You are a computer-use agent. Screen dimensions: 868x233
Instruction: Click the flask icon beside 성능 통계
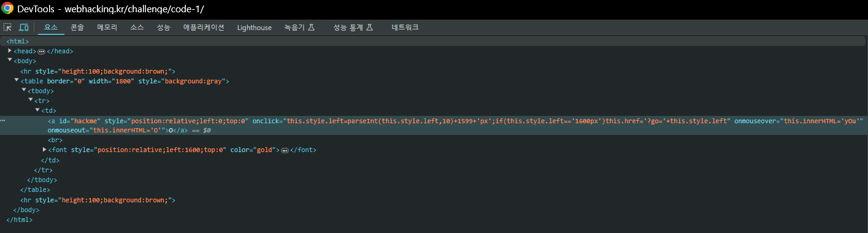click(369, 28)
